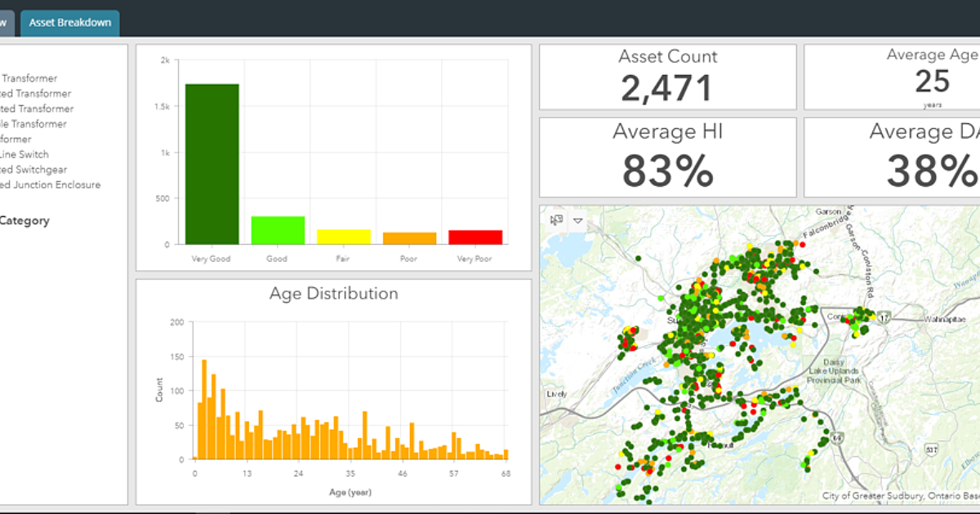Image resolution: width=980 pixels, height=514 pixels.
Task: Click the green Good bar in the condition chart
Action: click(x=277, y=228)
